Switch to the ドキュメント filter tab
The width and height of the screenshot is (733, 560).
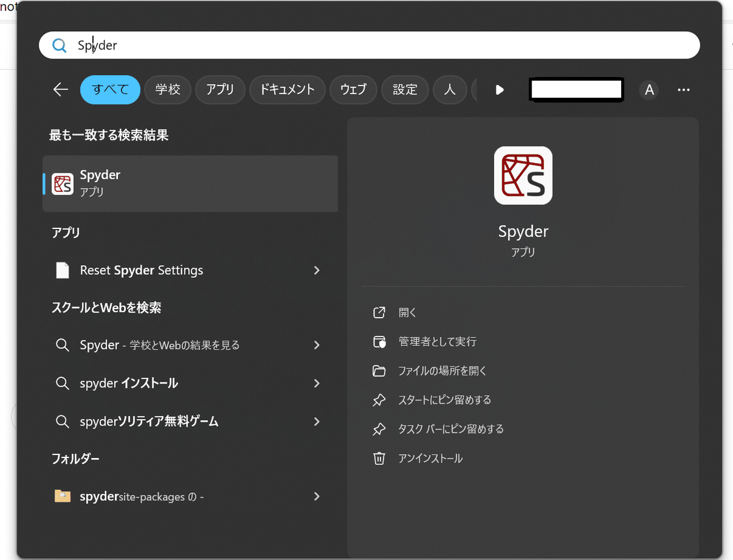point(287,90)
